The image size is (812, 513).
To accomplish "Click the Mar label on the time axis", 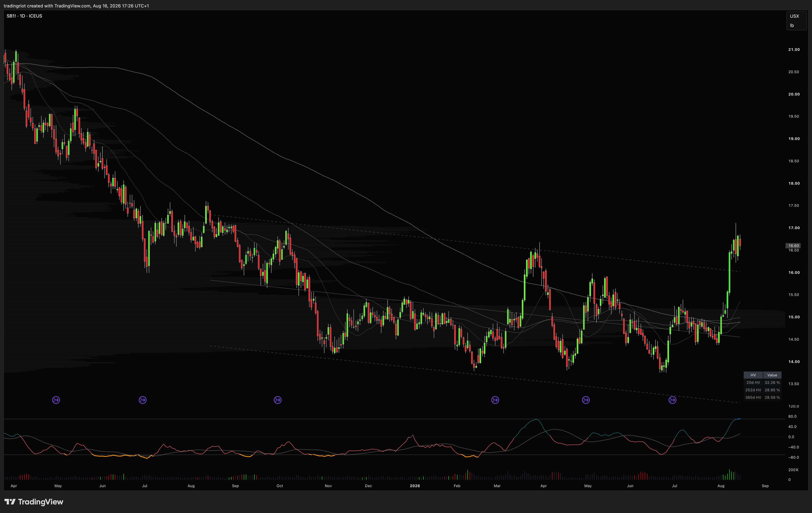I will [497, 486].
